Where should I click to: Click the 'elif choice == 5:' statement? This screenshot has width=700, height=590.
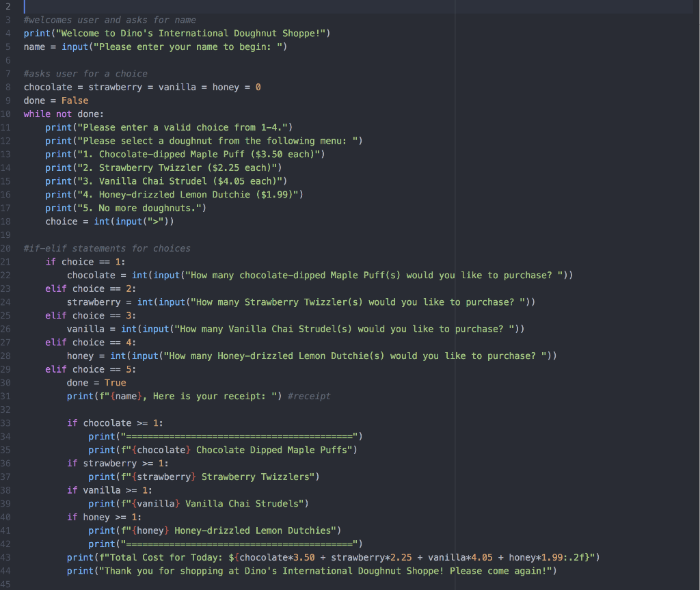click(89, 369)
